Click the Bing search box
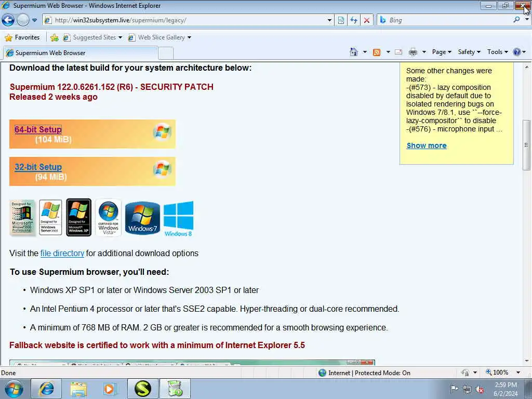The width and height of the screenshot is (532, 399). click(x=445, y=20)
